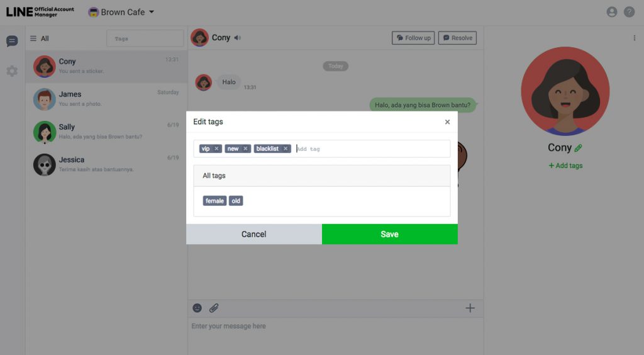The width and height of the screenshot is (644, 355).
Task: Select the James chat
Action: [107, 99]
